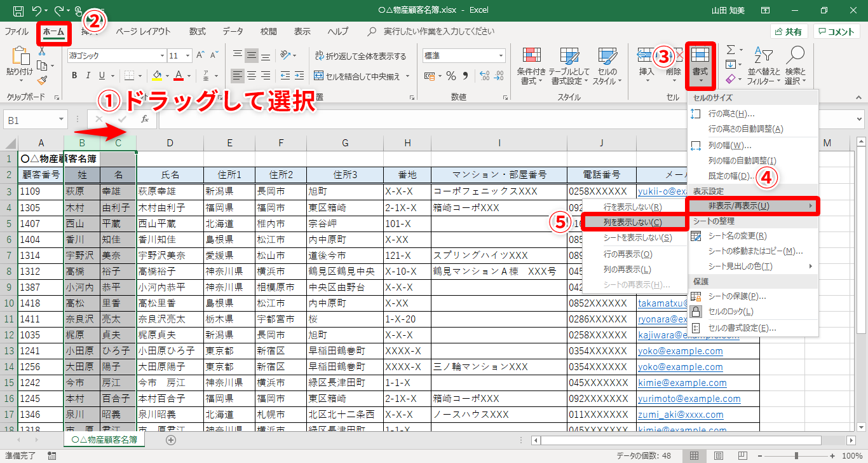Toggle Italic formatting
Image resolution: width=868 pixels, height=463 pixels.
click(x=90, y=76)
